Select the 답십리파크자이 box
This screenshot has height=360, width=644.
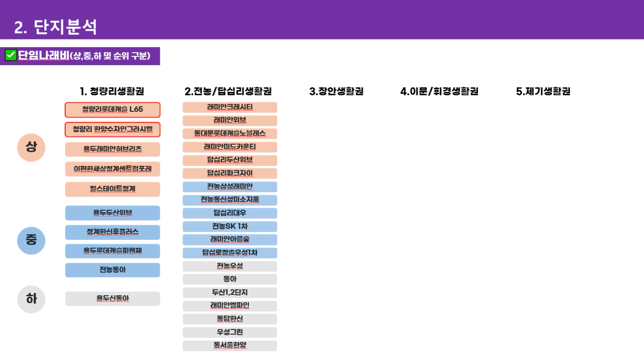click(230, 174)
